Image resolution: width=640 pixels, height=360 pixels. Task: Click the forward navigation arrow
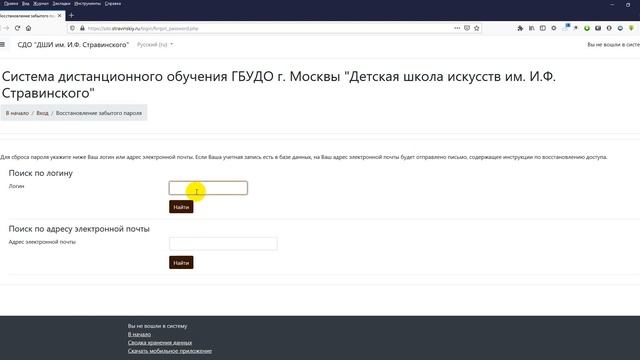(6, 28)
